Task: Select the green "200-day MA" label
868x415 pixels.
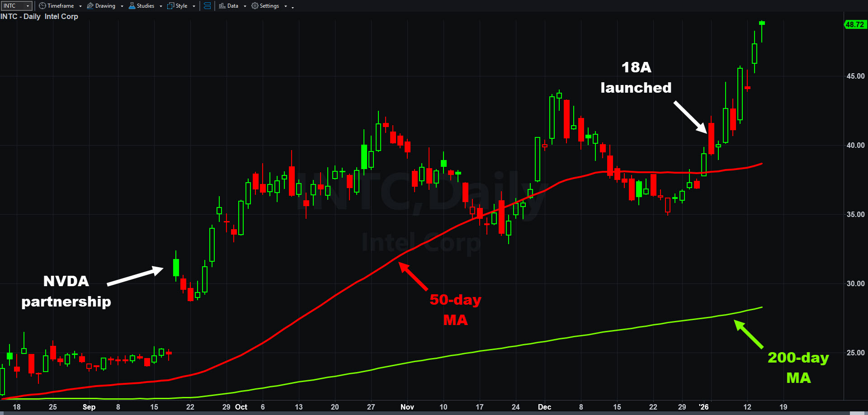Action: tap(798, 368)
